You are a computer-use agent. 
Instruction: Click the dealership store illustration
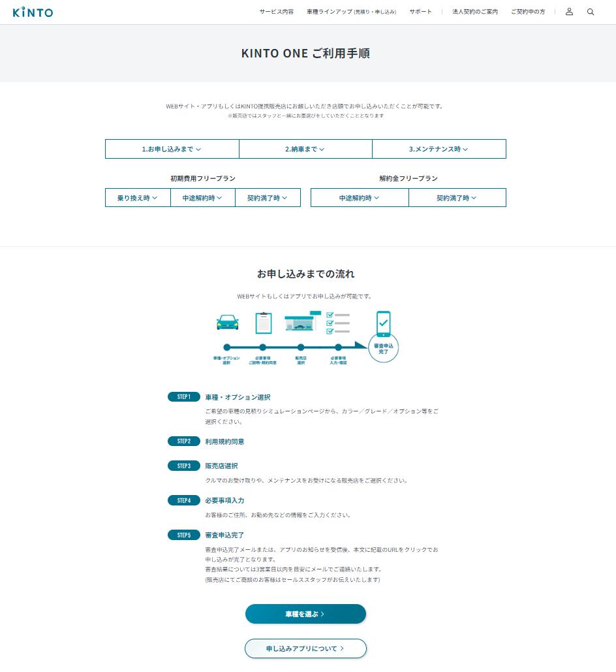coord(301,323)
